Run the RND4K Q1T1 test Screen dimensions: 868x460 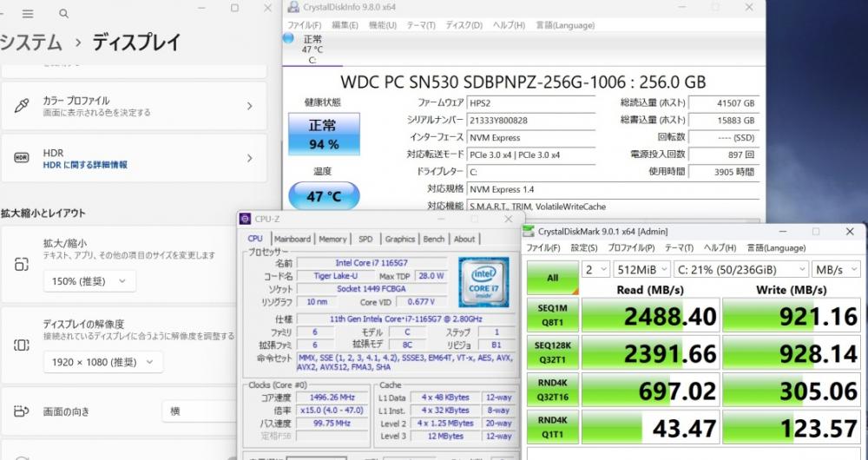pyautogui.click(x=552, y=427)
